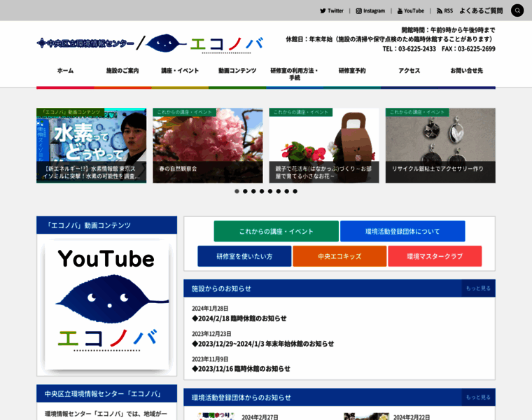This screenshot has height=420, width=532.
Task: Click 環境活動登録団体からのお知らせ section heading
Action: [241, 398]
